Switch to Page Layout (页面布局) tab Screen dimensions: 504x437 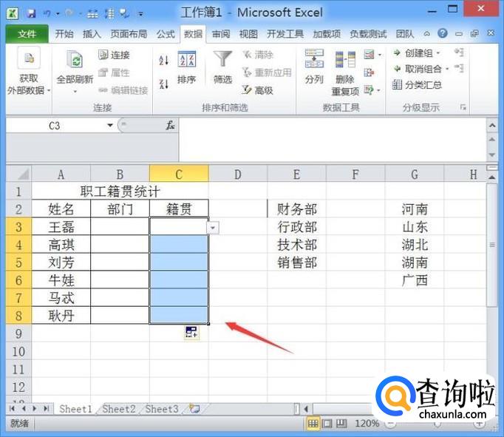pyautogui.click(x=129, y=34)
